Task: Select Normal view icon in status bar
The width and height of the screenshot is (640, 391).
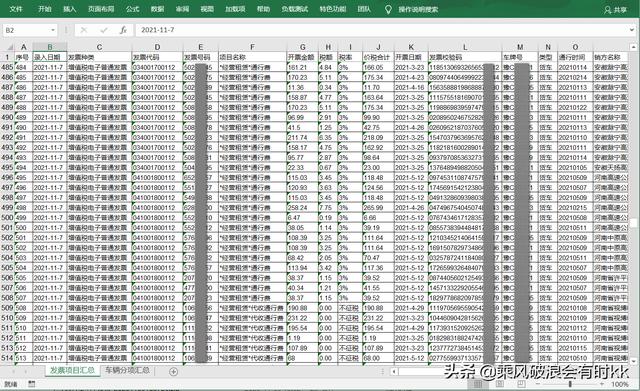Action: click(x=478, y=384)
